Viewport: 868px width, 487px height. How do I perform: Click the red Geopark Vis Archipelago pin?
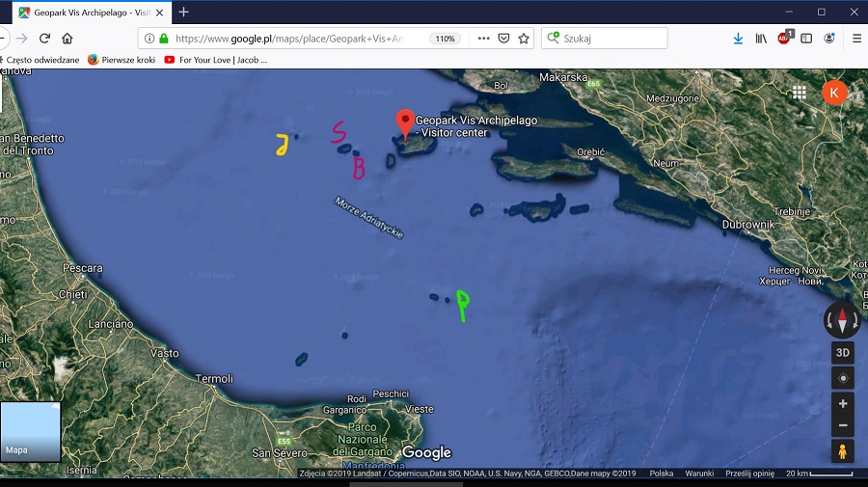point(406,122)
